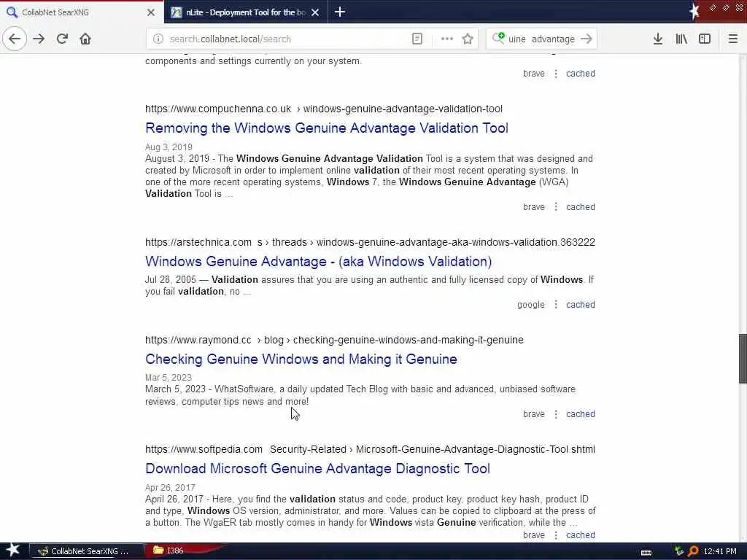Image resolution: width=747 pixels, height=560 pixels.
Task: Close the nLite Deployment Tool tab
Action: (x=315, y=12)
